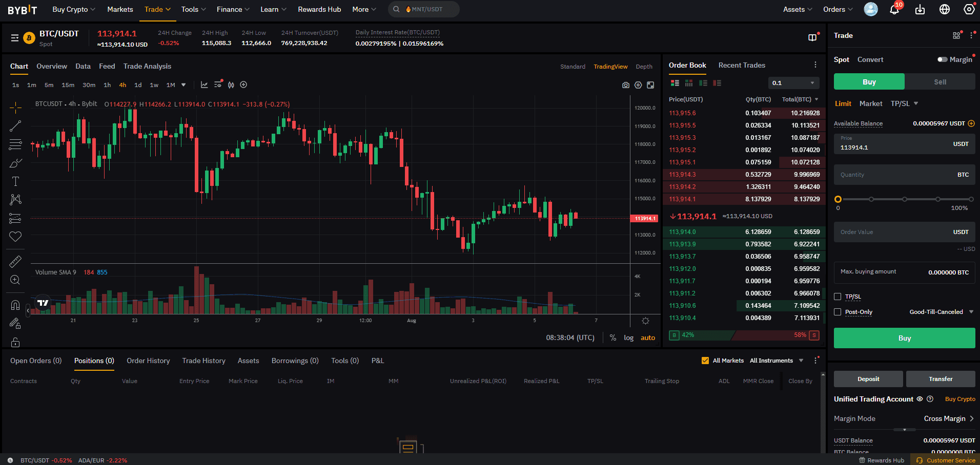
Task: Take a chart snapshot with camera icon
Action: click(626, 86)
